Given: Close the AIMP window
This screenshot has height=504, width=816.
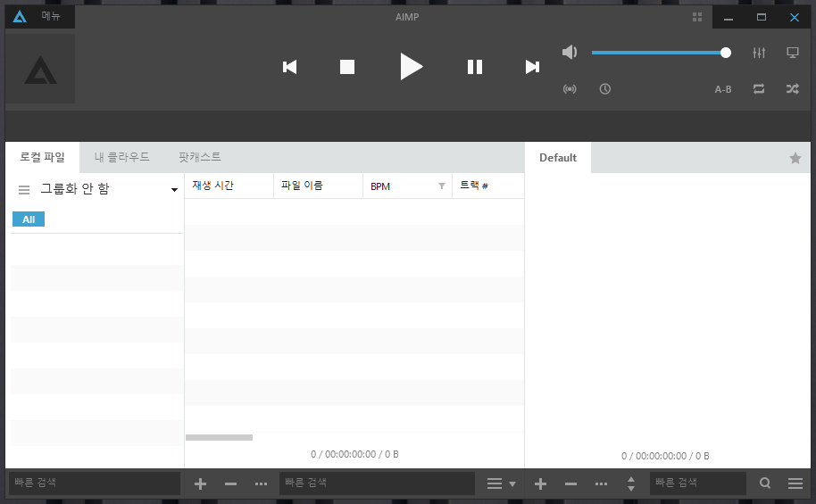Looking at the screenshot, I should (795, 17).
